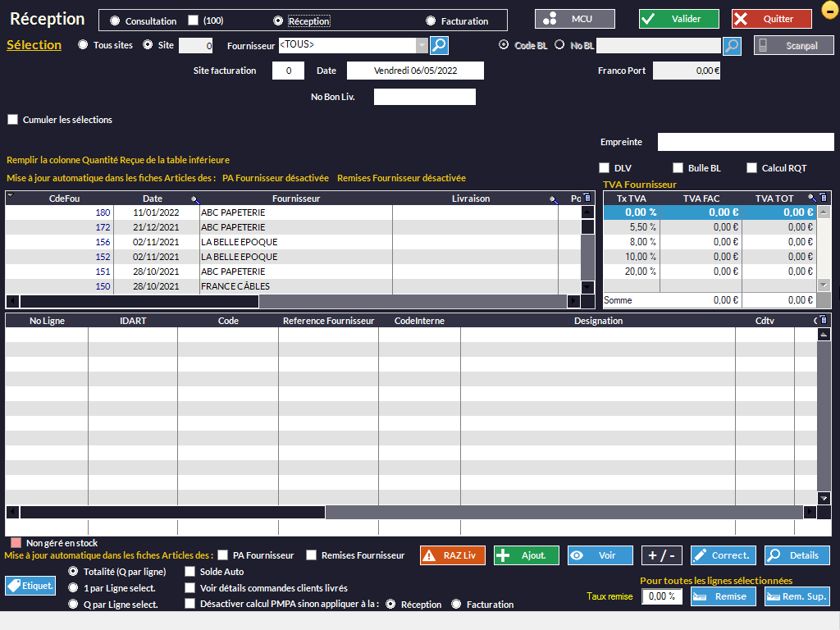Switch to Consultation mode
The image size is (840, 630).
tap(114, 21)
